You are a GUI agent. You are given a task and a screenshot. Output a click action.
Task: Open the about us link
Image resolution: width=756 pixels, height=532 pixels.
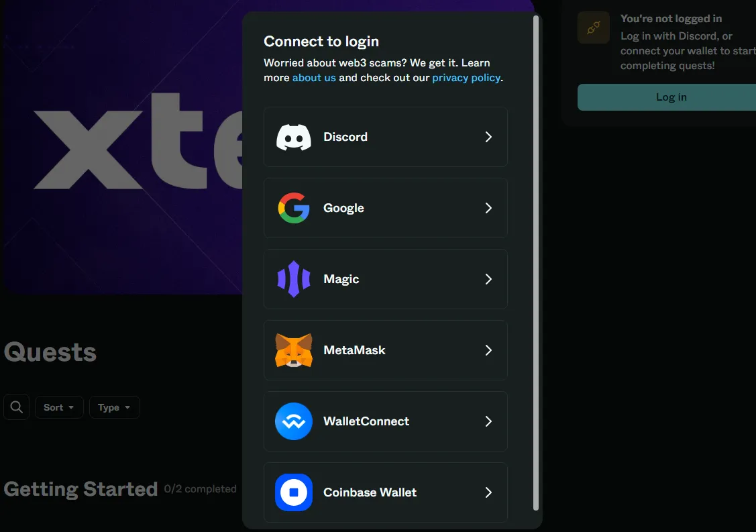tap(314, 78)
